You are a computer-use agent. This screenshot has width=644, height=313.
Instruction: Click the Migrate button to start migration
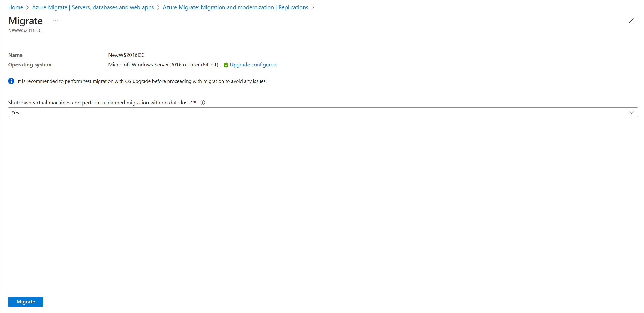pyautogui.click(x=26, y=301)
